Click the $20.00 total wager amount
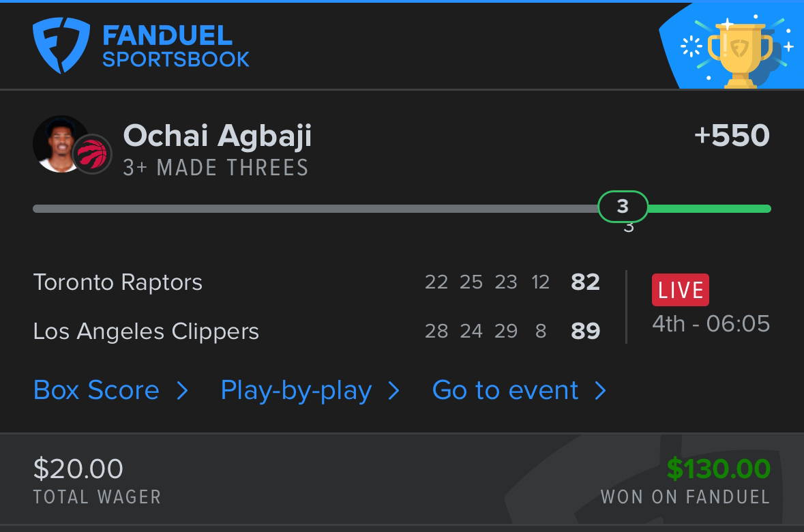The width and height of the screenshot is (804, 532). [x=78, y=469]
